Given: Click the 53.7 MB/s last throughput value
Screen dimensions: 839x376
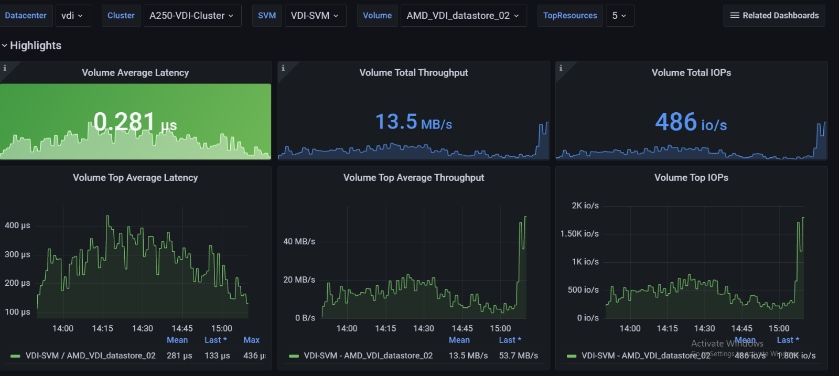Looking at the screenshot, I should (x=518, y=355).
